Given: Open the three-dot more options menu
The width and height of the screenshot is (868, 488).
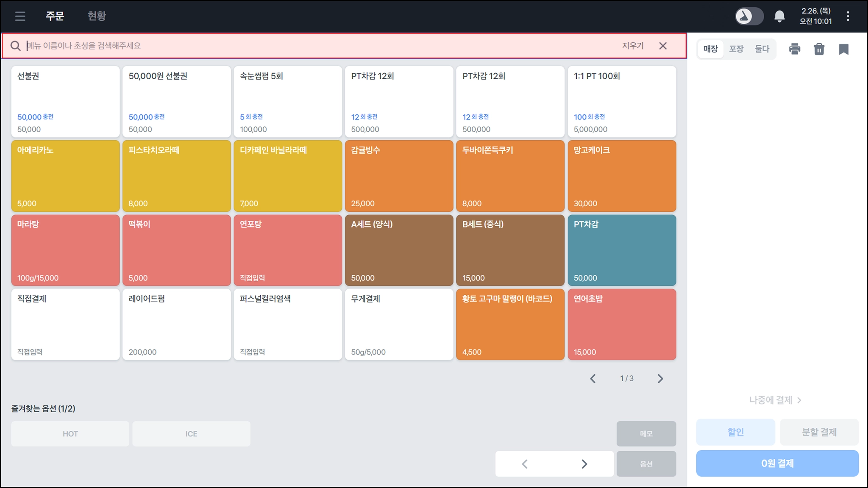Looking at the screenshot, I should click(848, 17).
